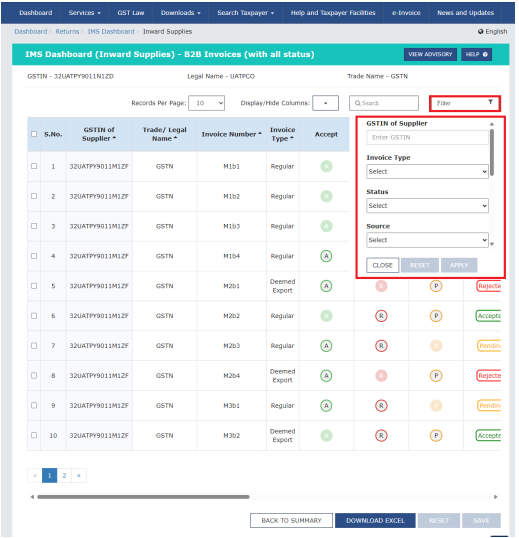Click BACK TO SUMMARY button

291,521
